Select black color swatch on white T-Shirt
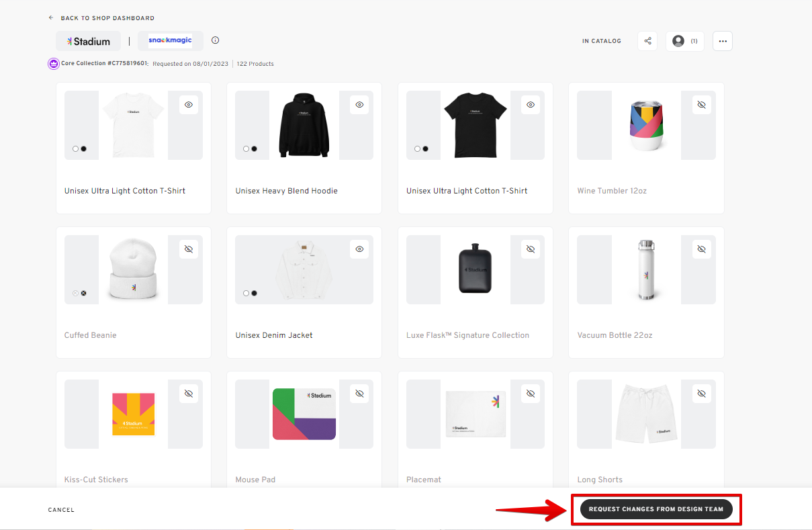The height and width of the screenshot is (530, 812). (x=84, y=149)
